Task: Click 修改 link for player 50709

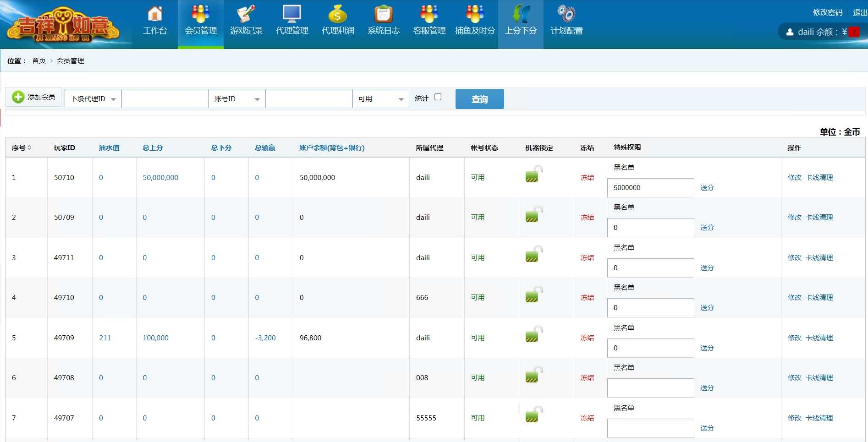Action: pos(794,218)
